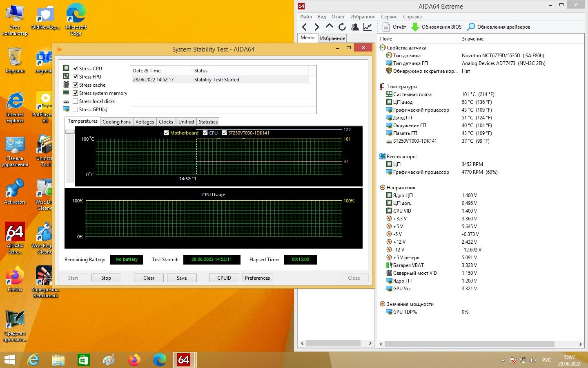Open the Файл menu in AIDA64
Image resolution: width=588 pixels, height=368 pixels.
[x=306, y=17]
